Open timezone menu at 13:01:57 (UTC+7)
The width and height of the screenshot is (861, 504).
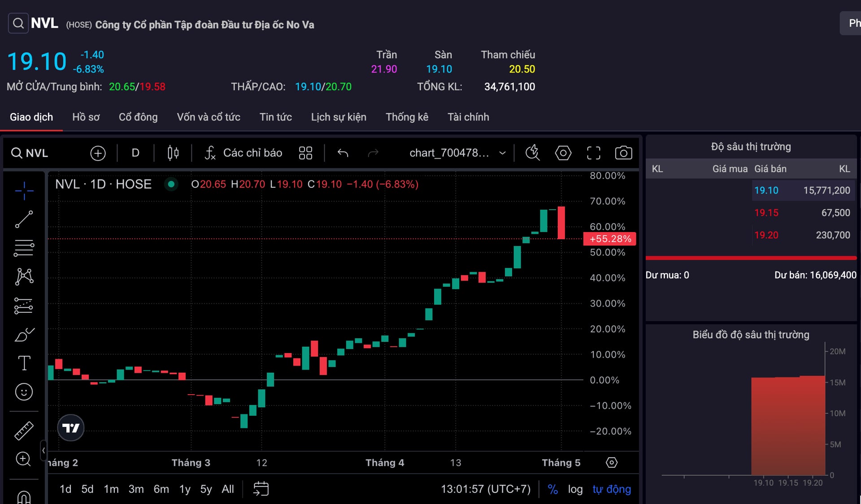486,489
